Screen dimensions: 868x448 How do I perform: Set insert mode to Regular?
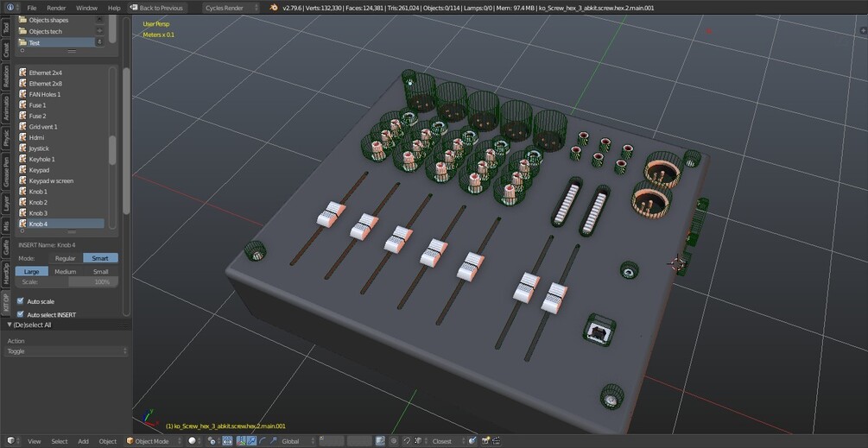coord(66,258)
